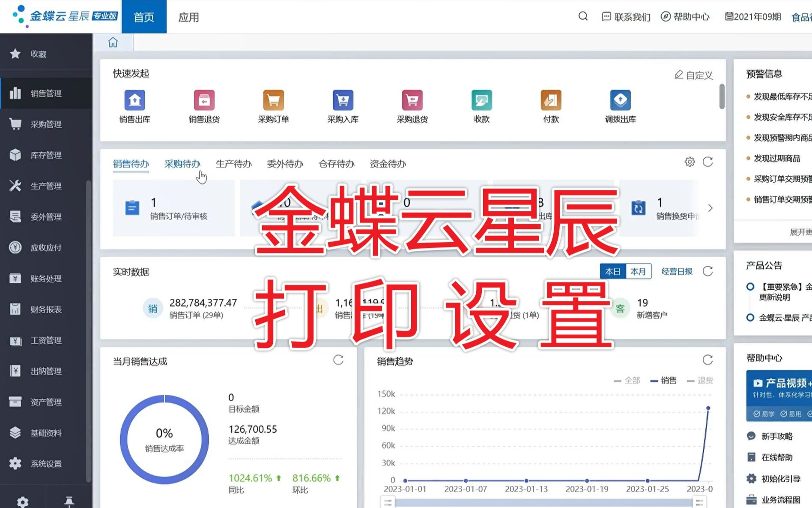Refresh the 实时数据 panel

708,271
